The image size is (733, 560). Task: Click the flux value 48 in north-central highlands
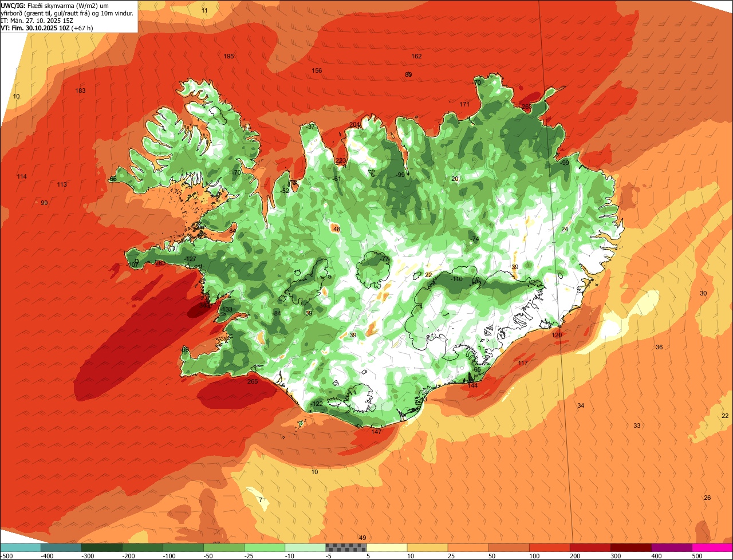(x=337, y=229)
